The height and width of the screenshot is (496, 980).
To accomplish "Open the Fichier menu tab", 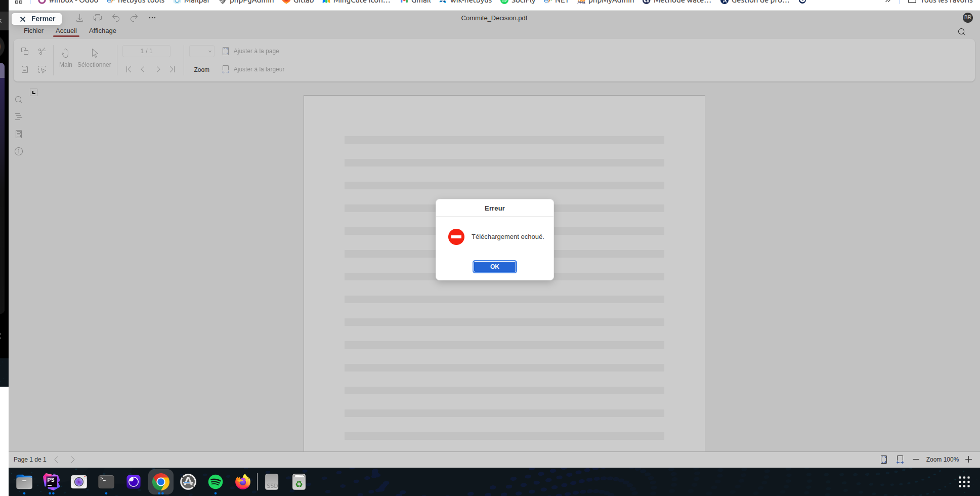I will coord(33,31).
